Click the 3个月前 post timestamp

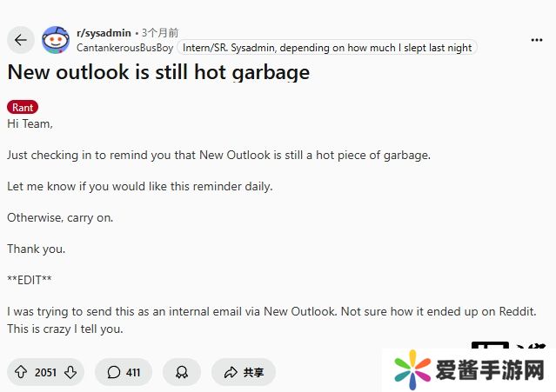coord(161,33)
